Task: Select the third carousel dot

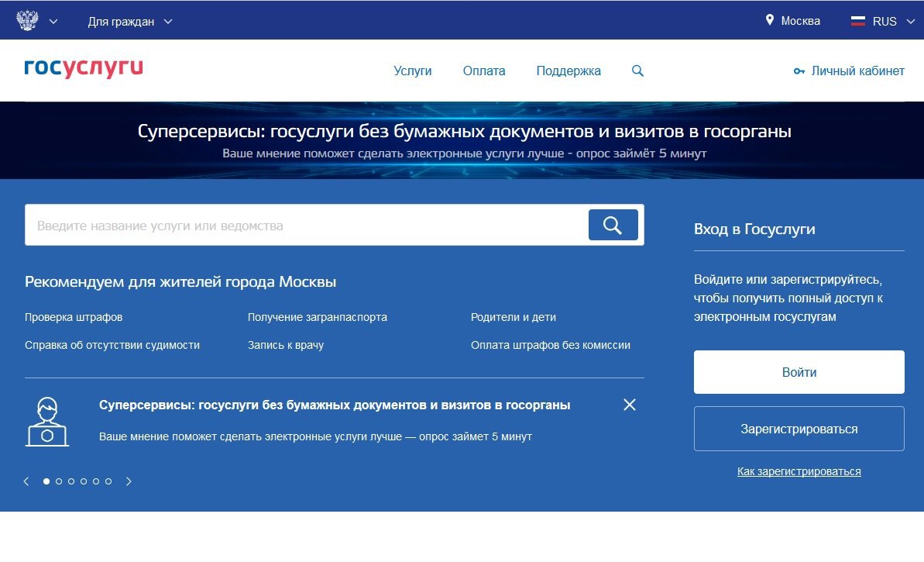Action: [71, 481]
